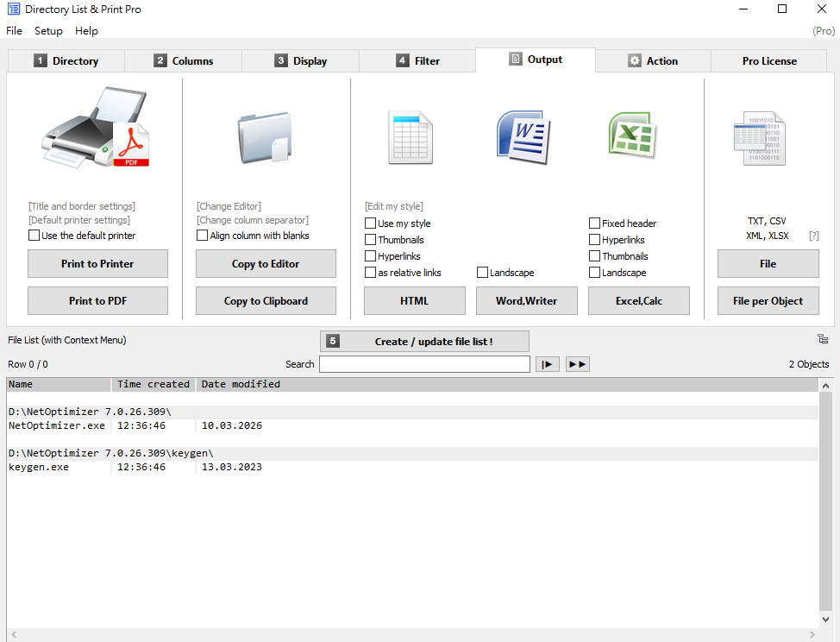
Task: Click the gray folder editor icon
Action: [265, 136]
